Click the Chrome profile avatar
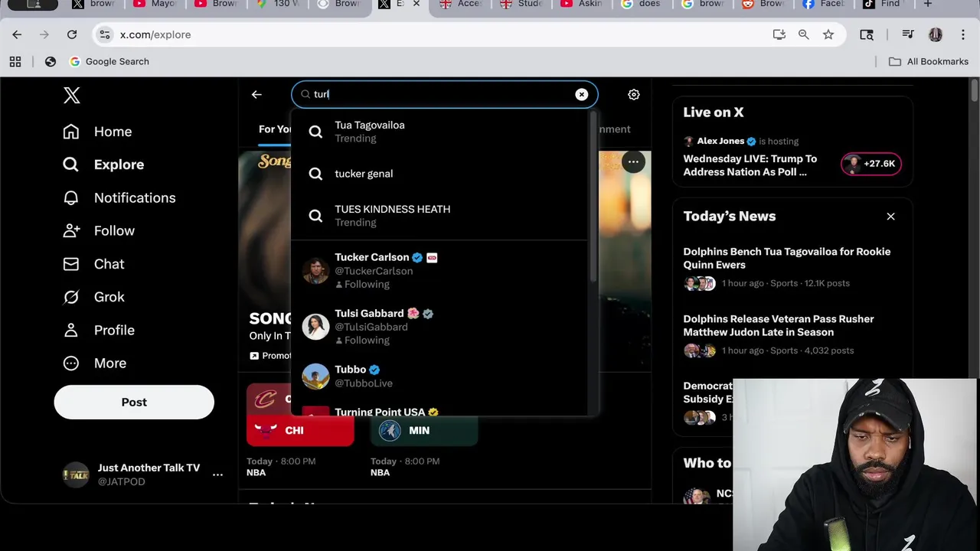 (x=935, y=34)
